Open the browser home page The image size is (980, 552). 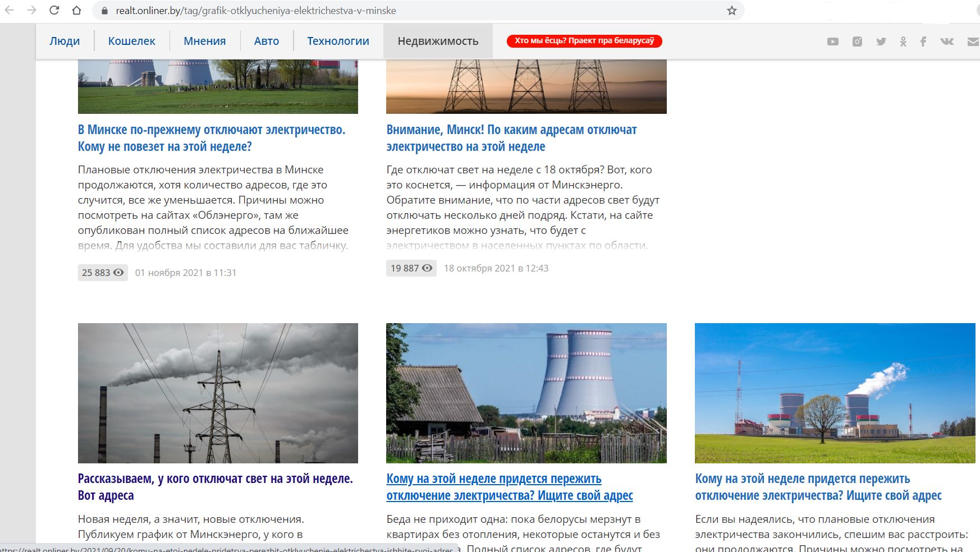(77, 10)
